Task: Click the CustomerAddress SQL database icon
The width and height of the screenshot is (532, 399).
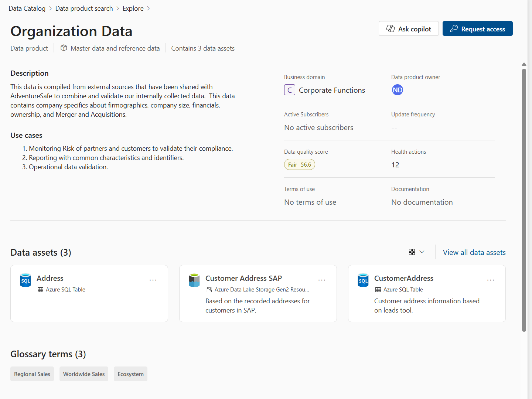Action: [363, 280]
